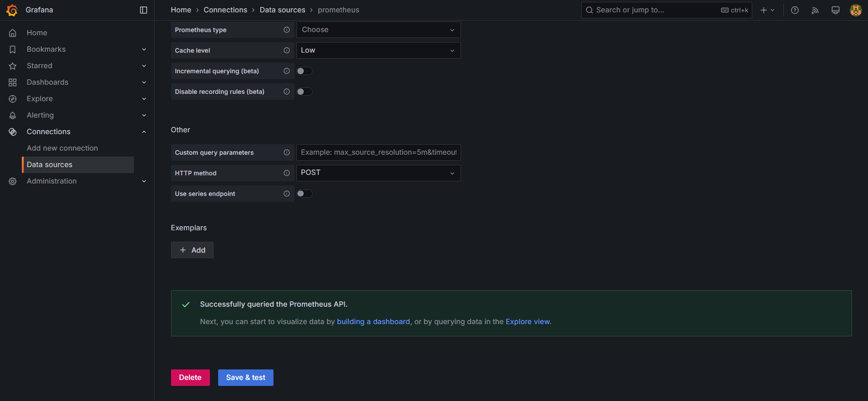Open Explore from the sidebar
Viewport: 868px width, 401px height.
pyautogui.click(x=40, y=99)
